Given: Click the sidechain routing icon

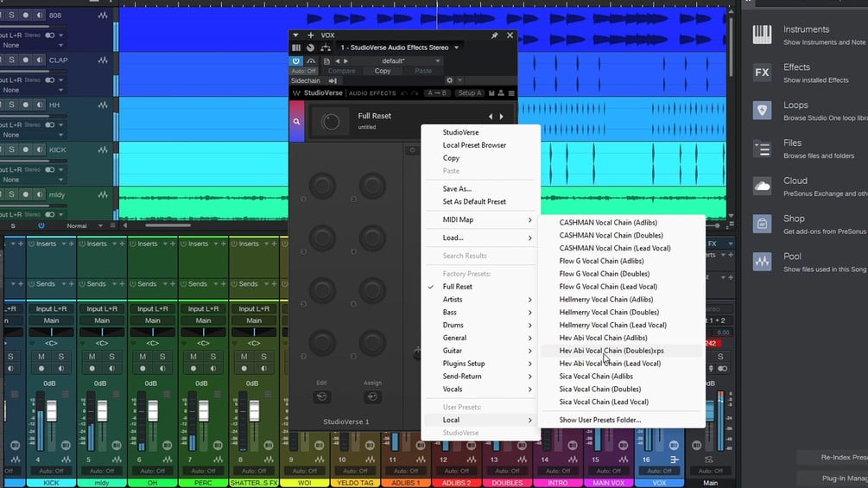Looking at the screenshot, I should pos(333,81).
